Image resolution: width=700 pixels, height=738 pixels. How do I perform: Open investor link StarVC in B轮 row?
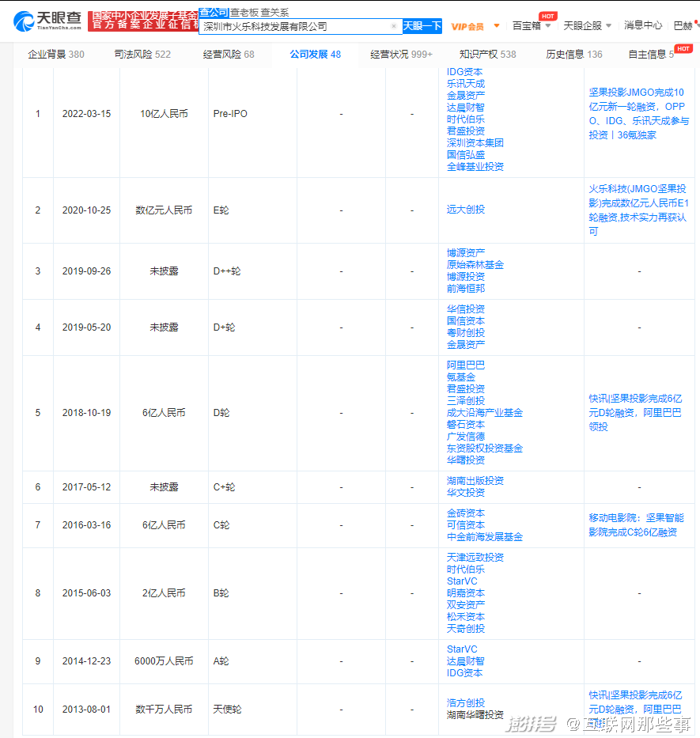click(x=462, y=581)
